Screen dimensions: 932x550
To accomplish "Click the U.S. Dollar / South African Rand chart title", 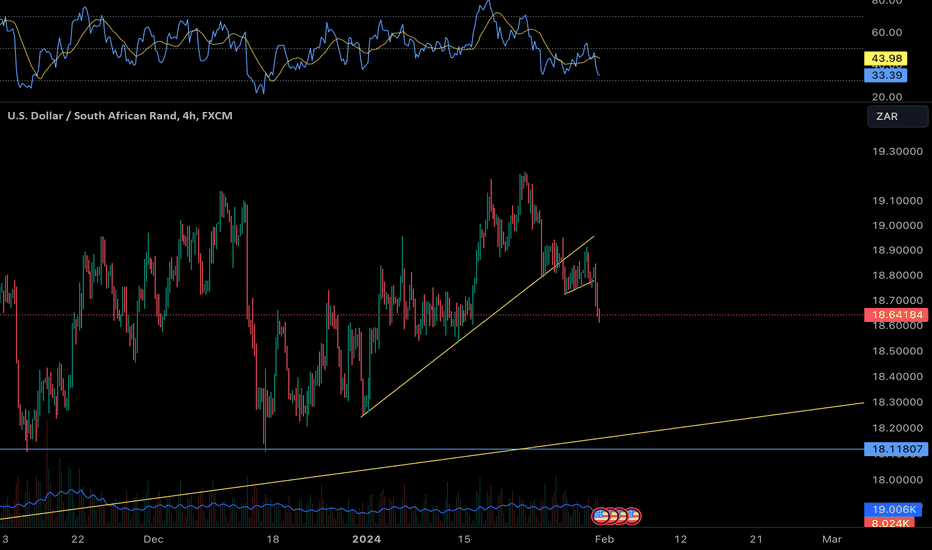I will 119,116.
